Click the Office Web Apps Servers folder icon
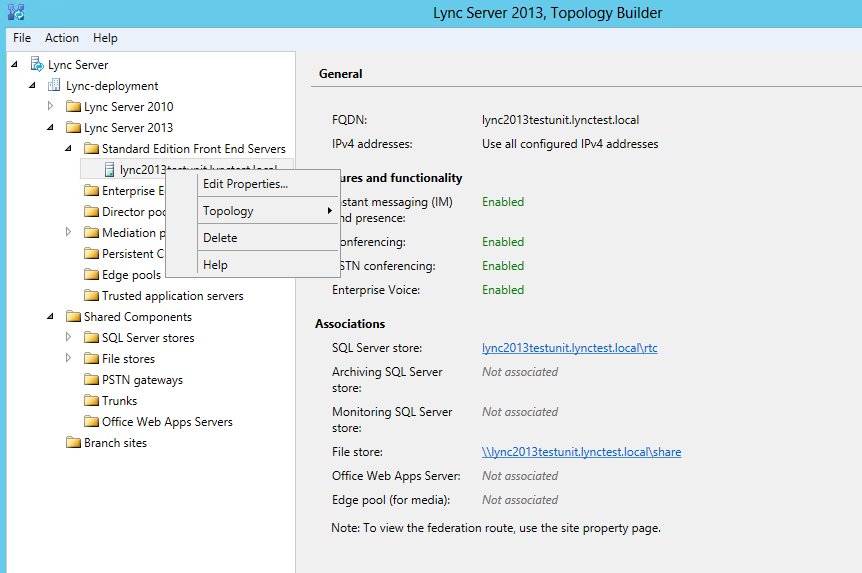The width and height of the screenshot is (862, 573). [91, 422]
